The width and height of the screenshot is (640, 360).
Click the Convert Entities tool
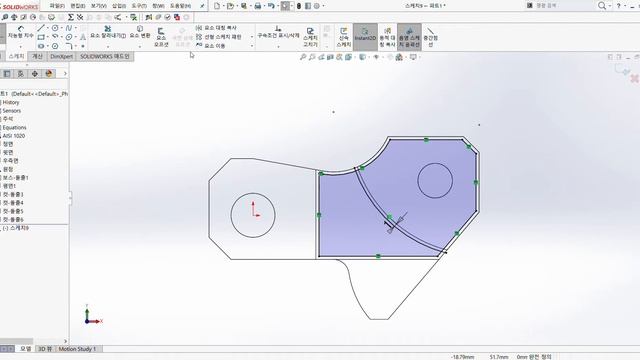click(x=140, y=33)
